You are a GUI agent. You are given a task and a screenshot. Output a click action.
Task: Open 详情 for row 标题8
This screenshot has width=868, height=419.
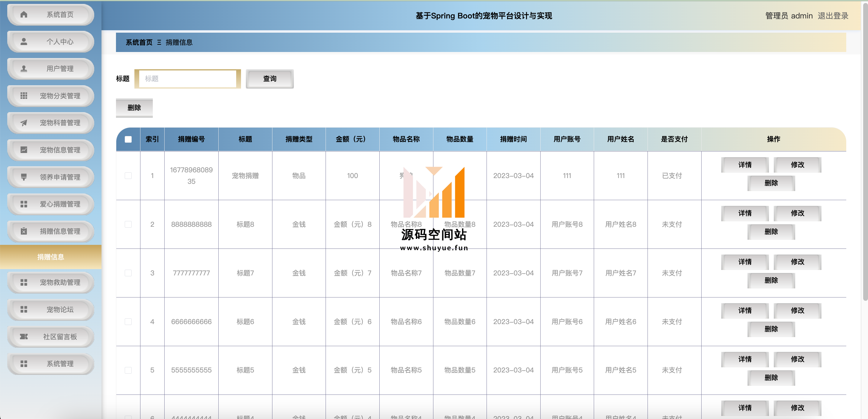[745, 213]
